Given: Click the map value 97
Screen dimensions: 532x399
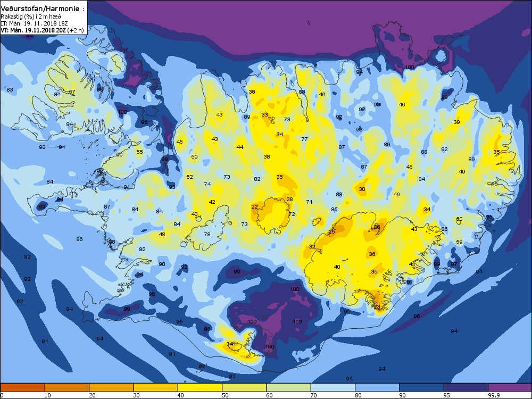Looking at the screenshot, I should coord(454,264).
